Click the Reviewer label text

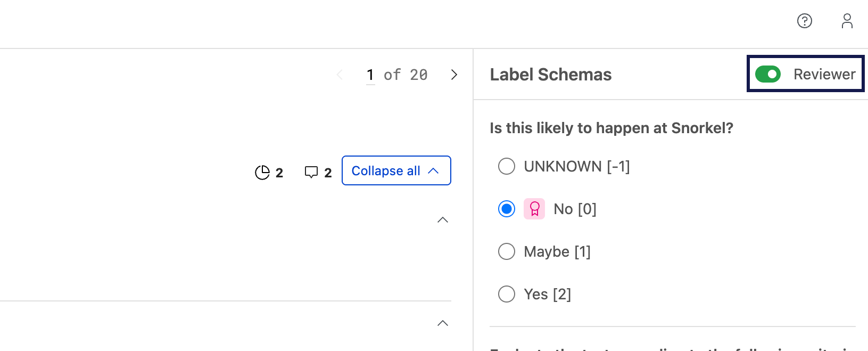tap(825, 74)
